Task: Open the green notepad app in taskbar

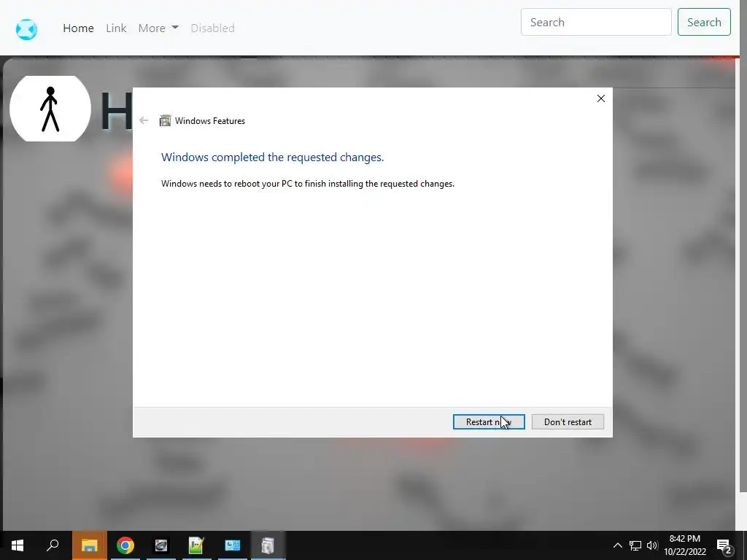Action: pos(196,545)
